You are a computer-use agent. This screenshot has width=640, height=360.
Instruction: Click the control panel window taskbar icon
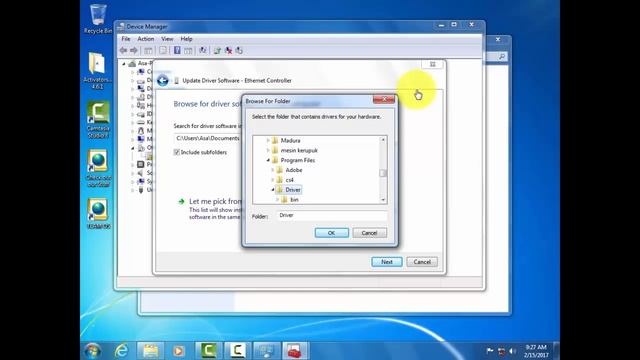(266, 351)
